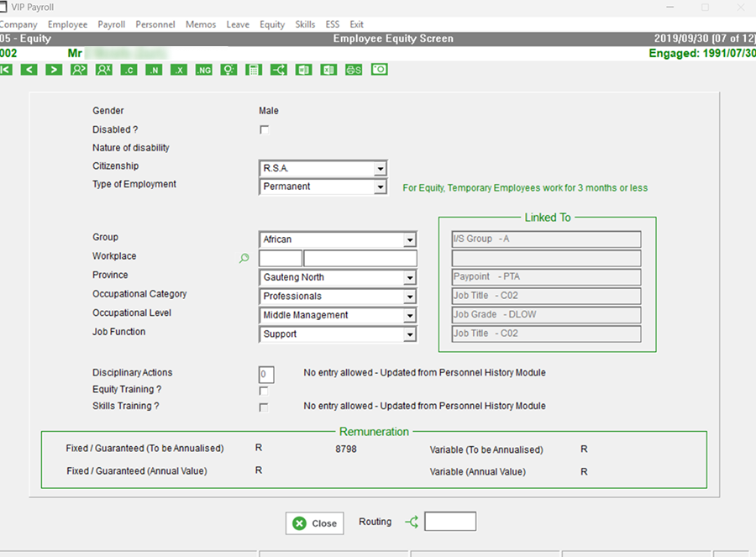Click the lightbulb hint icon
The width and height of the screenshot is (756, 557).
click(228, 70)
